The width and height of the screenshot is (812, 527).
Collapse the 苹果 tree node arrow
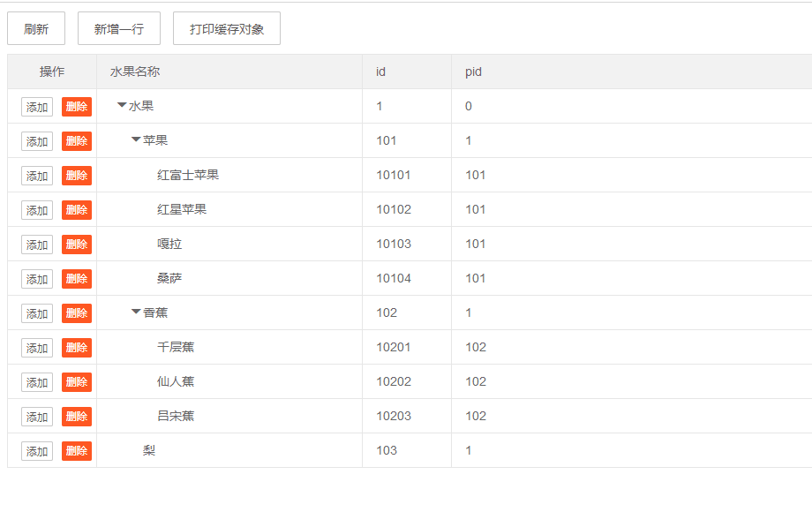click(136, 140)
